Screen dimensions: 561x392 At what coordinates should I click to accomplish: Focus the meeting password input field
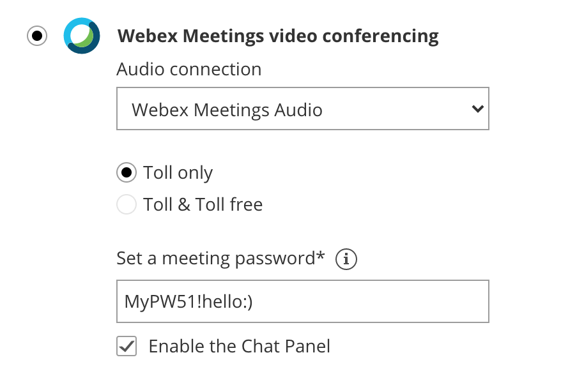302,301
